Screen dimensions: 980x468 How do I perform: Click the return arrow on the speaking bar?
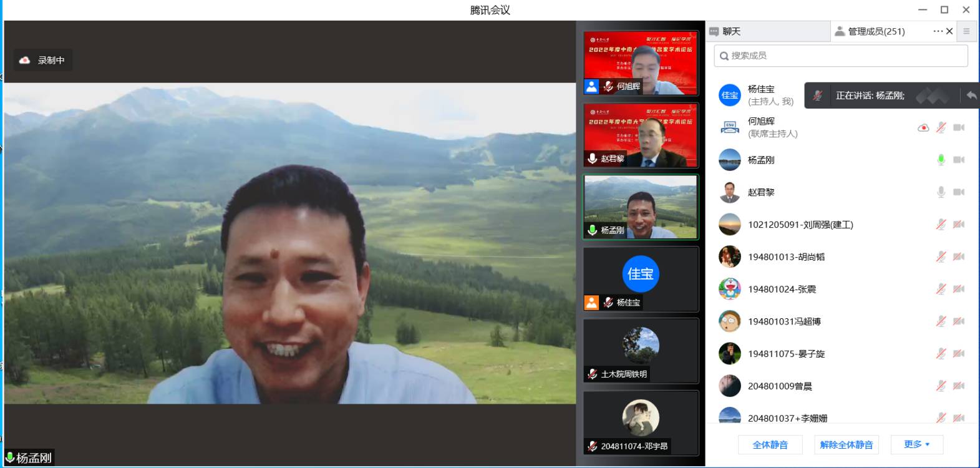pos(971,95)
